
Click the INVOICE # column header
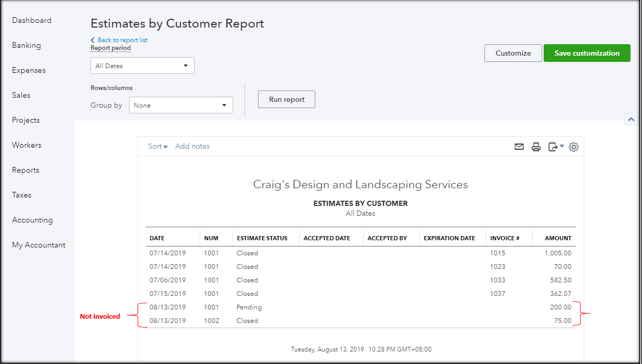click(505, 238)
